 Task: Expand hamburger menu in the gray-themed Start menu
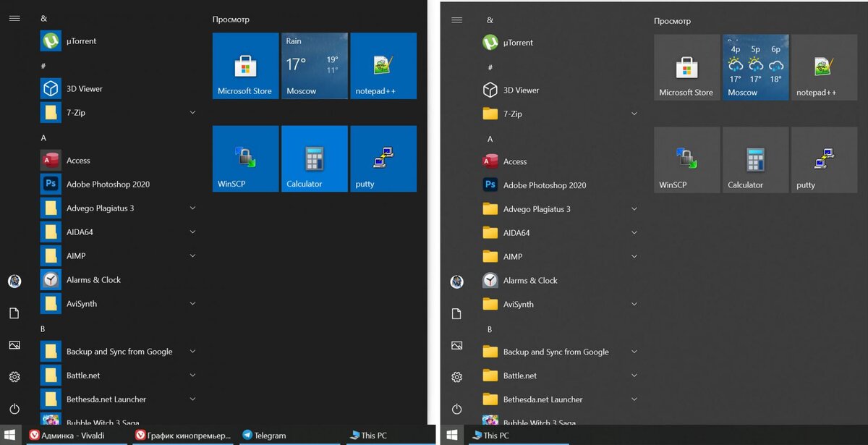[456, 20]
